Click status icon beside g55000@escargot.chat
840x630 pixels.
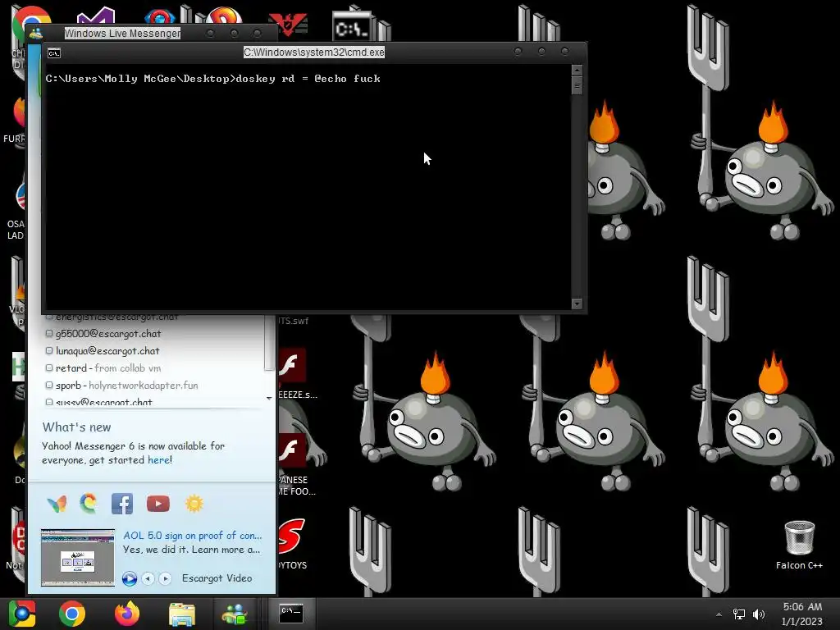point(48,333)
